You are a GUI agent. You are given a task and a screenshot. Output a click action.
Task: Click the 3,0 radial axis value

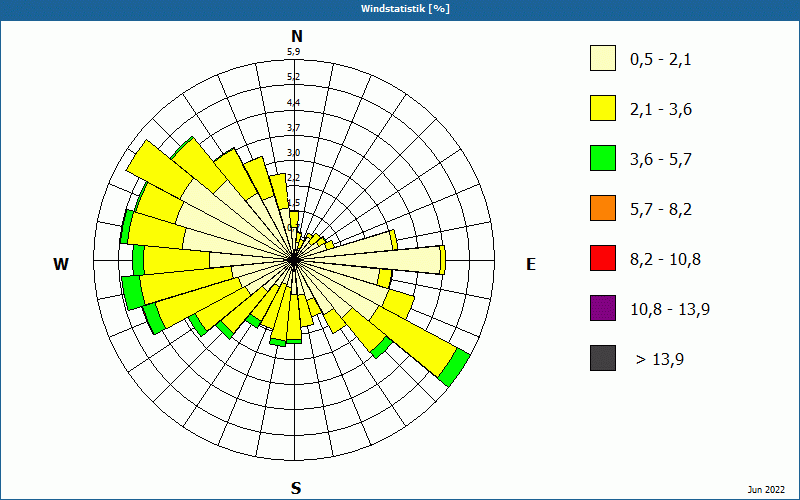[x=293, y=153]
